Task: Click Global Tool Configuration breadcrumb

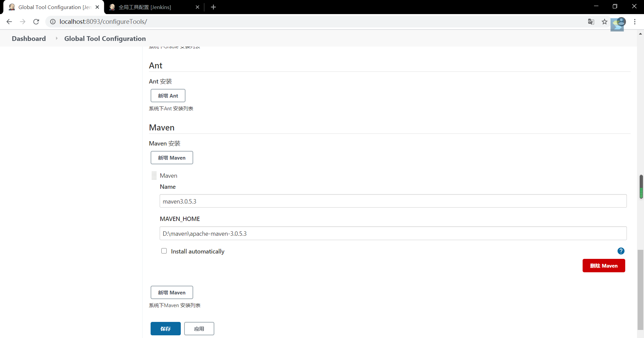Action: [x=105, y=39]
